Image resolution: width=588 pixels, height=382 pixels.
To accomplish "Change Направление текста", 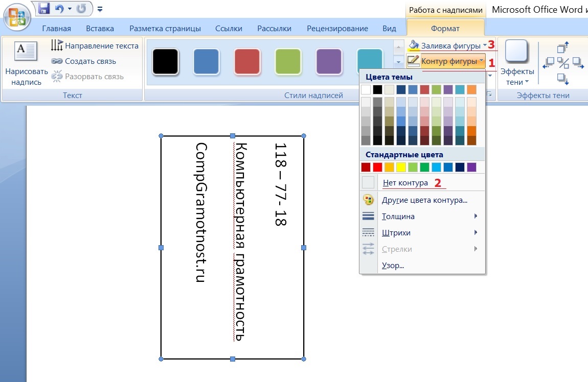I will [95, 45].
